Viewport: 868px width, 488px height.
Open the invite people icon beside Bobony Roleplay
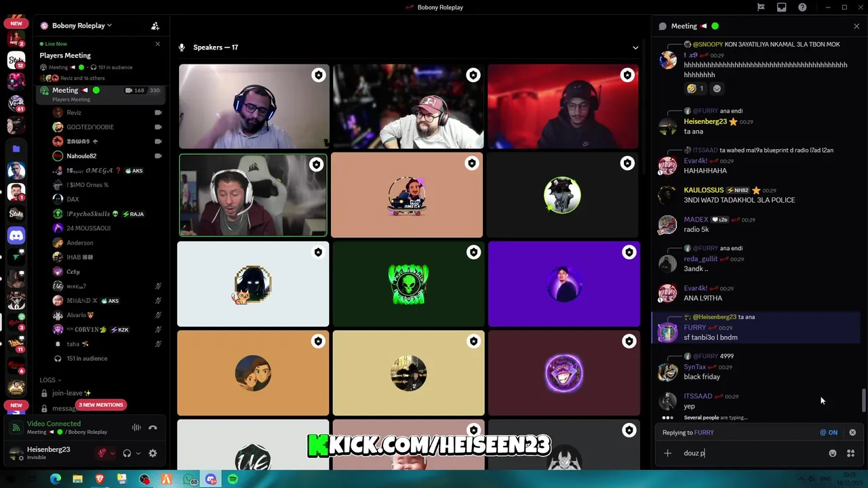click(x=155, y=26)
